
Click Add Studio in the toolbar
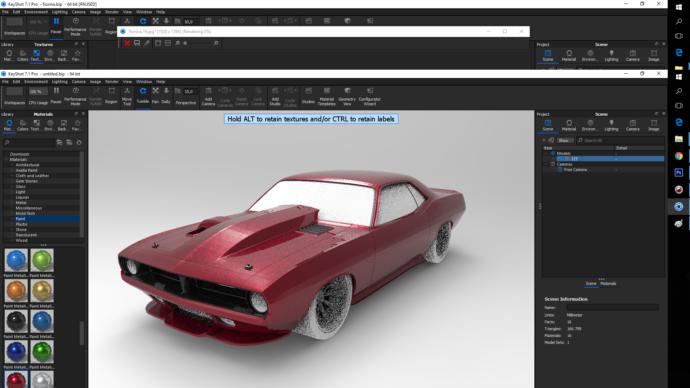[x=275, y=96]
